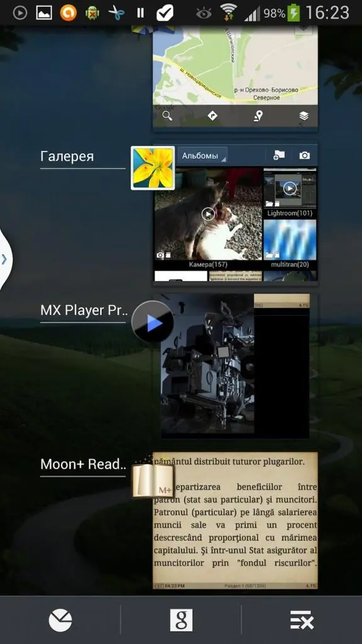Select the Галерея app label
The image size is (362, 644).
point(67,157)
